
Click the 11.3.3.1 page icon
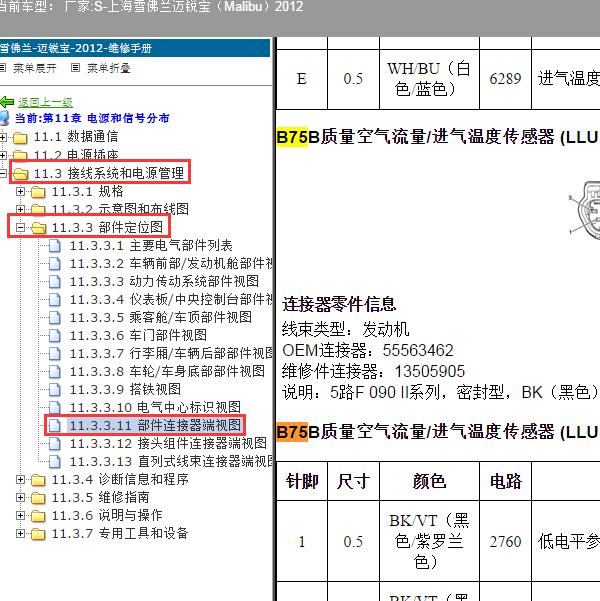(x=55, y=245)
